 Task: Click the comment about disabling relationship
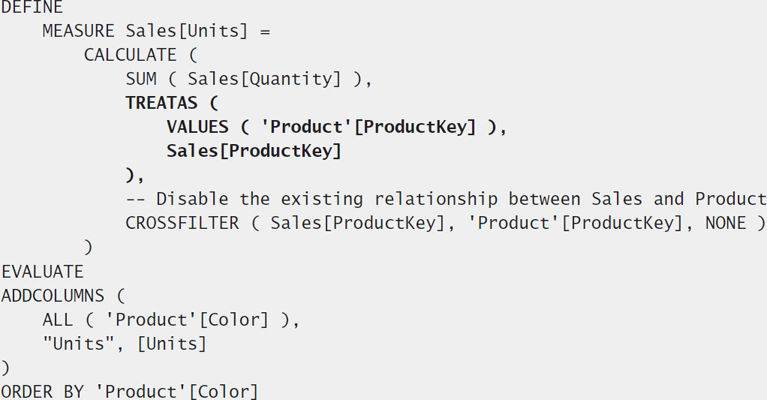tap(446, 199)
